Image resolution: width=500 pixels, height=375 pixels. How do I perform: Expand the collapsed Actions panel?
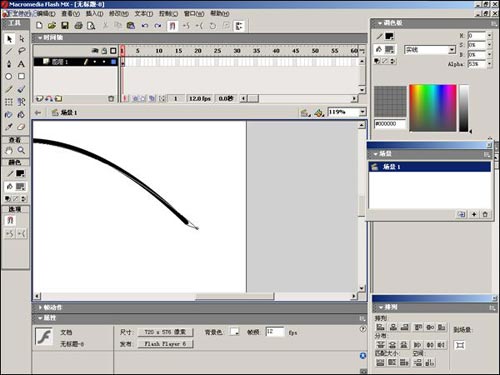pyautogui.click(x=52, y=307)
